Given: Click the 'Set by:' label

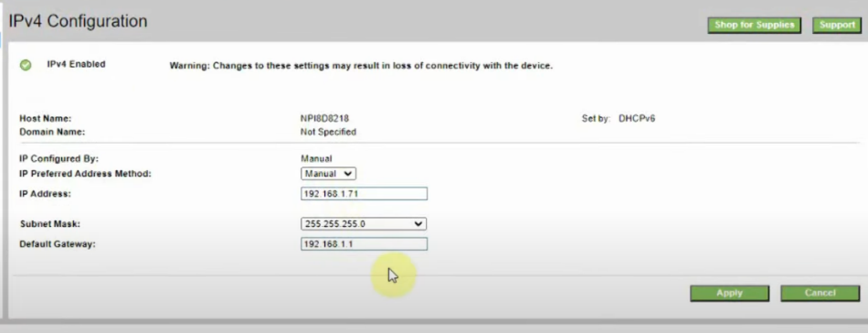Looking at the screenshot, I should point(597,118).
